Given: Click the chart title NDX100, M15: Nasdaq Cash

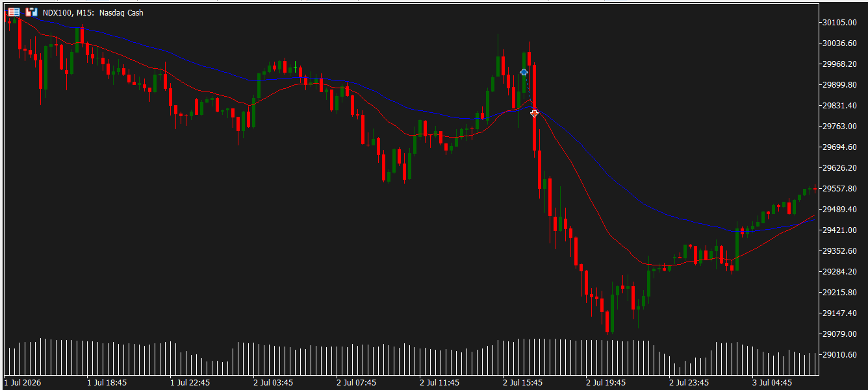Looking at the screenshot, I should [x=94, y=13].
